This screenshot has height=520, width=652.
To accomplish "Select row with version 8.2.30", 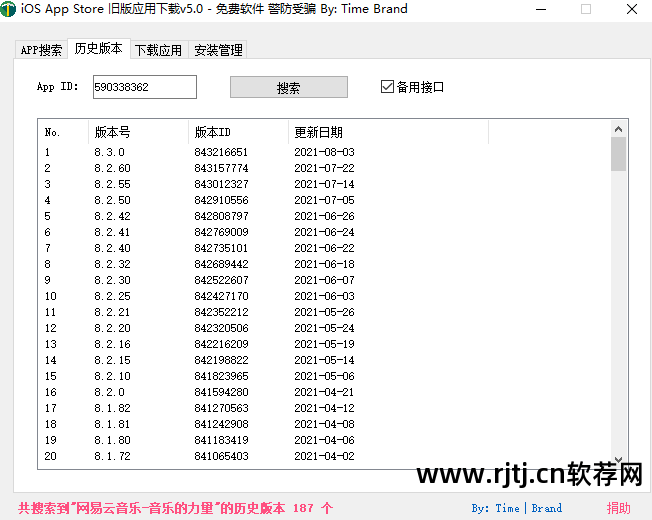I will (324, 280).
